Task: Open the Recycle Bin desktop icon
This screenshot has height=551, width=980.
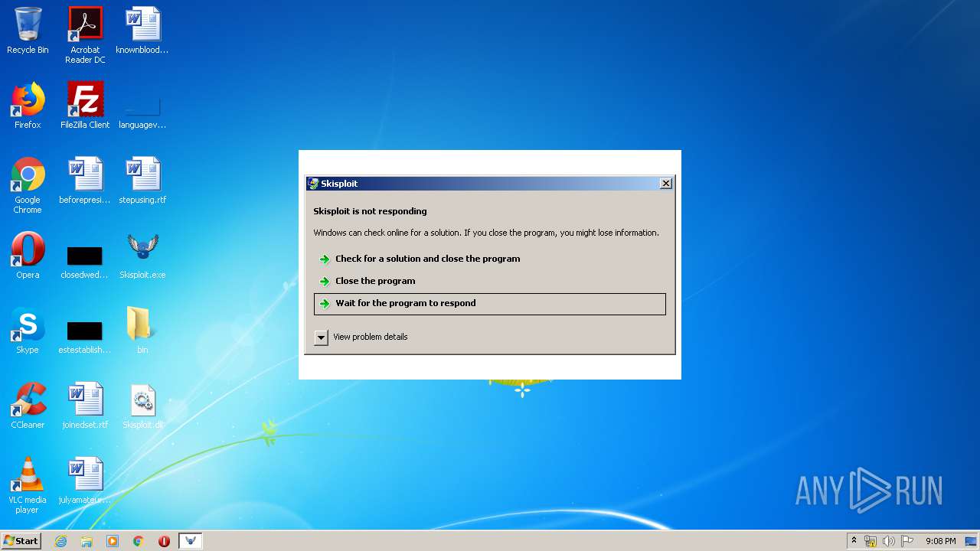Action: click(28, 31)
